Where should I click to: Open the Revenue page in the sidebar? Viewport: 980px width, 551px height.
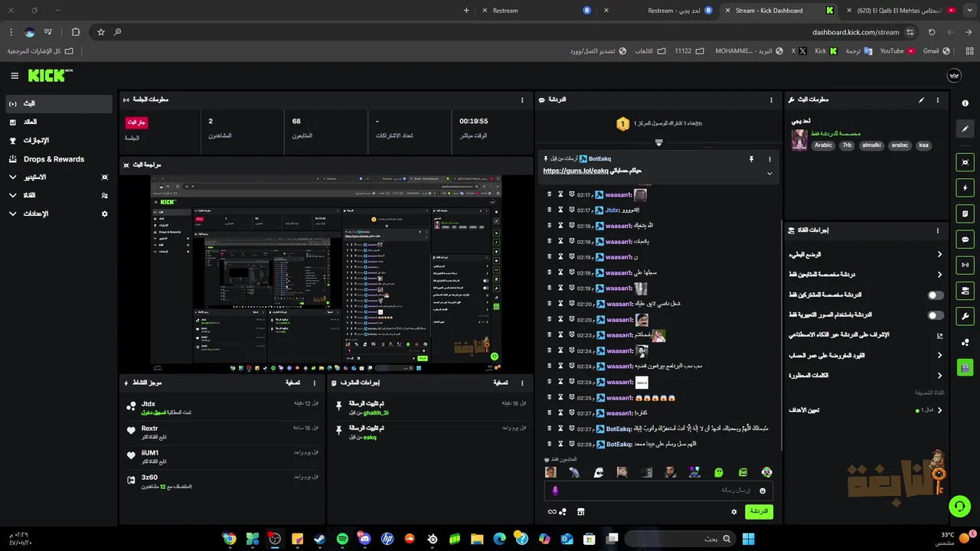click(x=58, y=122)
